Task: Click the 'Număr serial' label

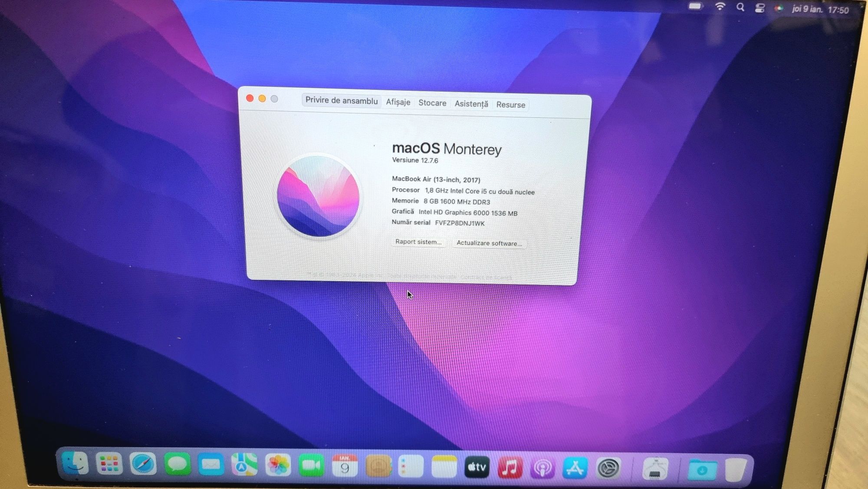Action: click(411, 222)
